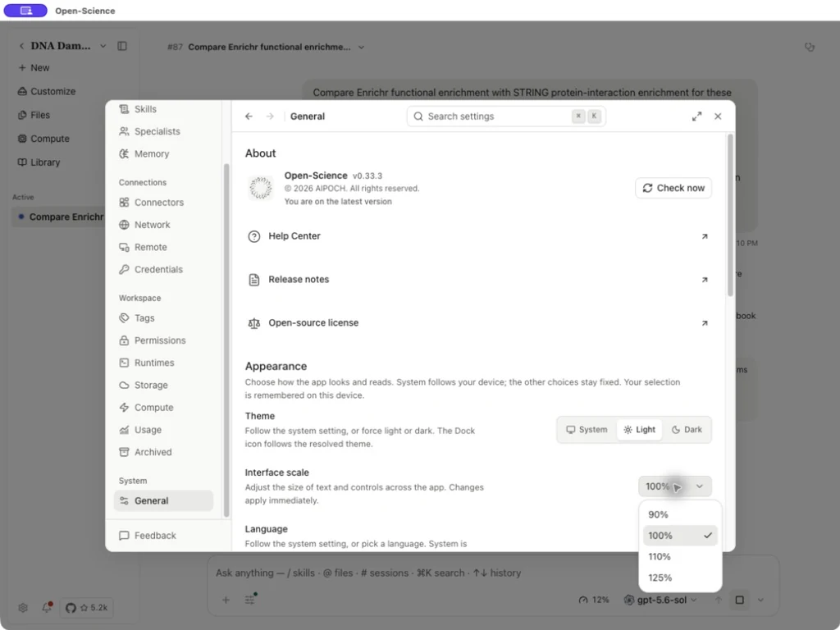Choose 110% interface scale

[x=680, y=557]
